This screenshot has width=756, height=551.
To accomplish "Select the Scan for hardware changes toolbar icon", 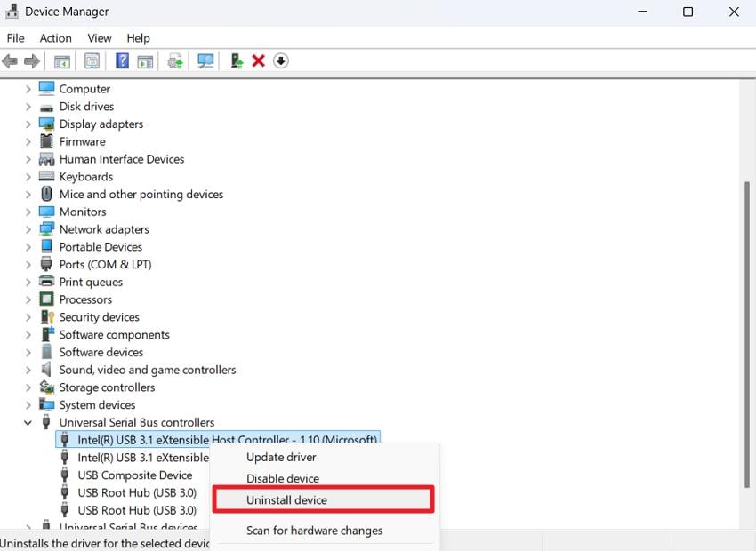I will pos(205,60).
